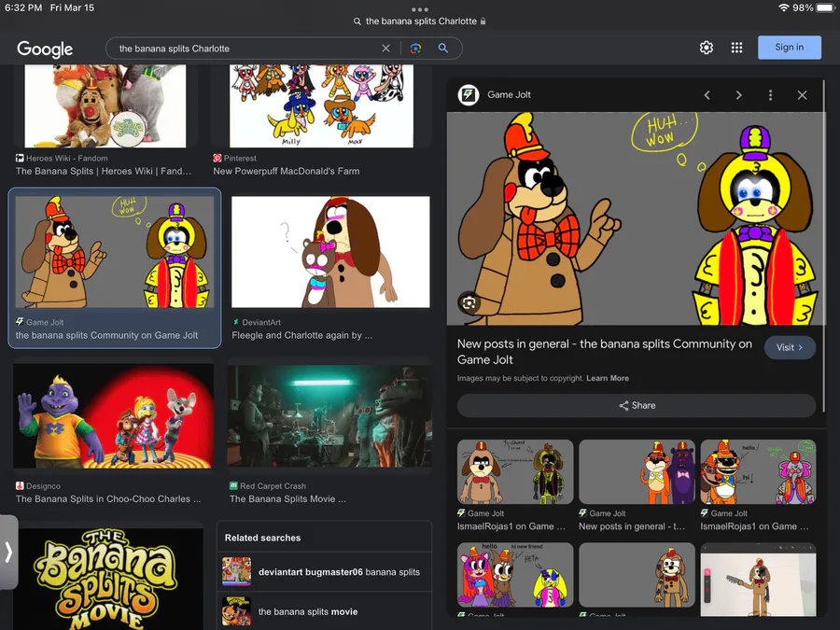Open the Choo-Choo Charles Designco image
The image size is (840, 630).
point(114,416)
